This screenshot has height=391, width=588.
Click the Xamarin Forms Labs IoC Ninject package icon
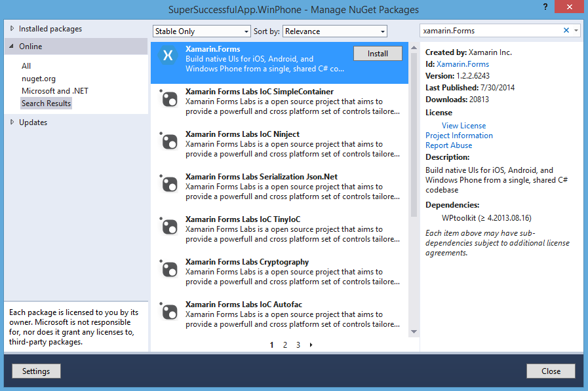coord(169,142)
